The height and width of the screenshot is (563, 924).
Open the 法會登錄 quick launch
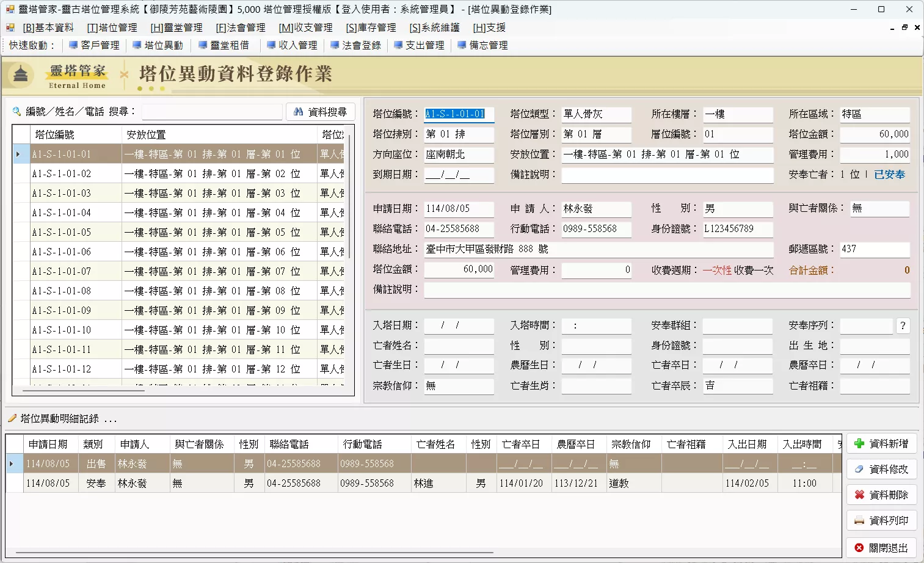pyautogui.click(x=355, y=45)
